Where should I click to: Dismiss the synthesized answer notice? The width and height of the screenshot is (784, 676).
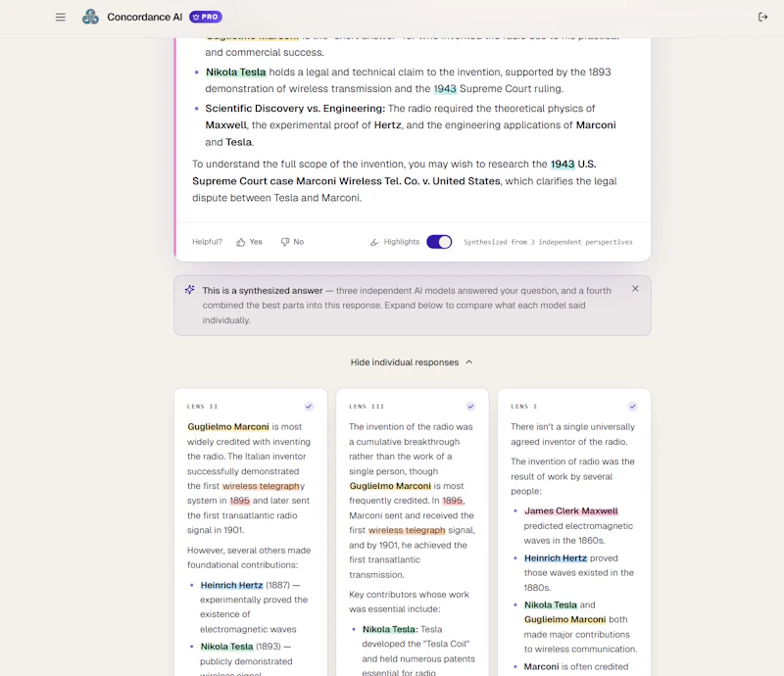coord(635,288)
